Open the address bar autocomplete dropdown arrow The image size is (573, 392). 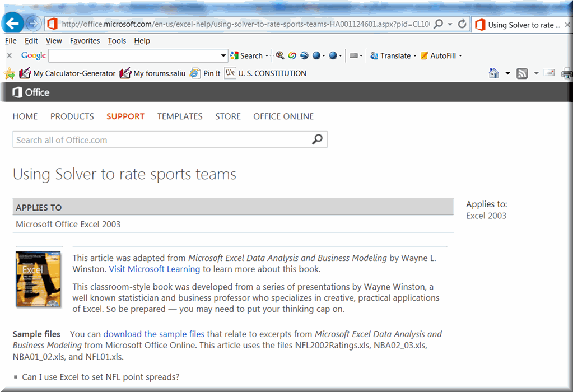[x=450, y=24]
